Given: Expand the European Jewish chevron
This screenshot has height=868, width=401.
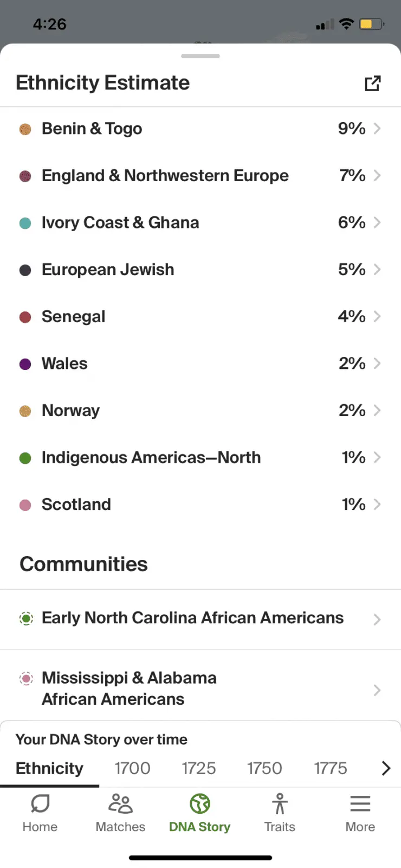Looking at the screenshot, I should click(377, 270).
